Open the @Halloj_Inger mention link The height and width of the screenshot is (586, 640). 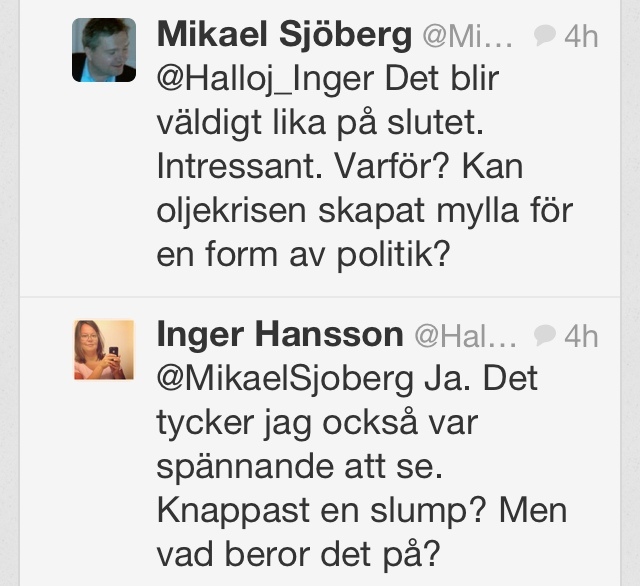coord(265,79)
